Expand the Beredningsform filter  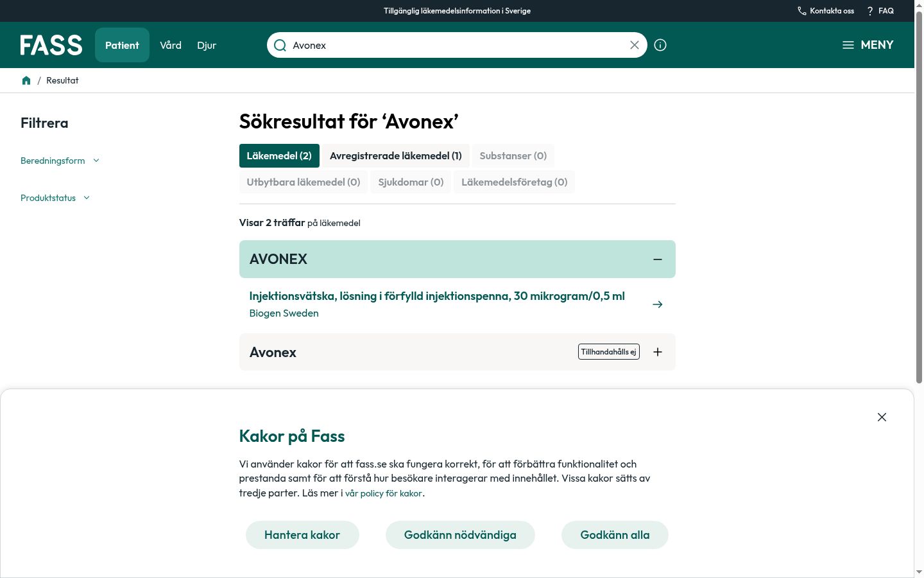tap(60, 161)
